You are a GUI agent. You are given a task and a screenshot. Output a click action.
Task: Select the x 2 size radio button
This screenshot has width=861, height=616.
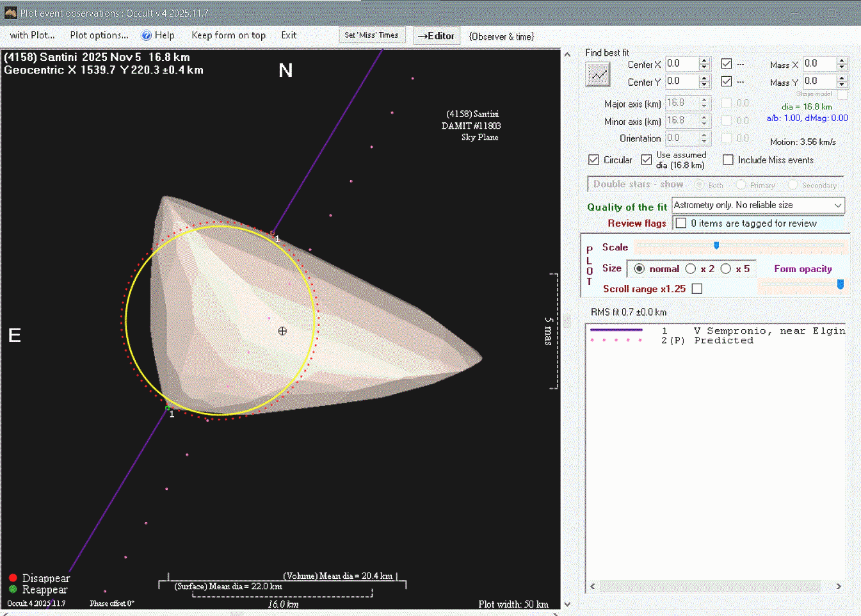point(691,269)
